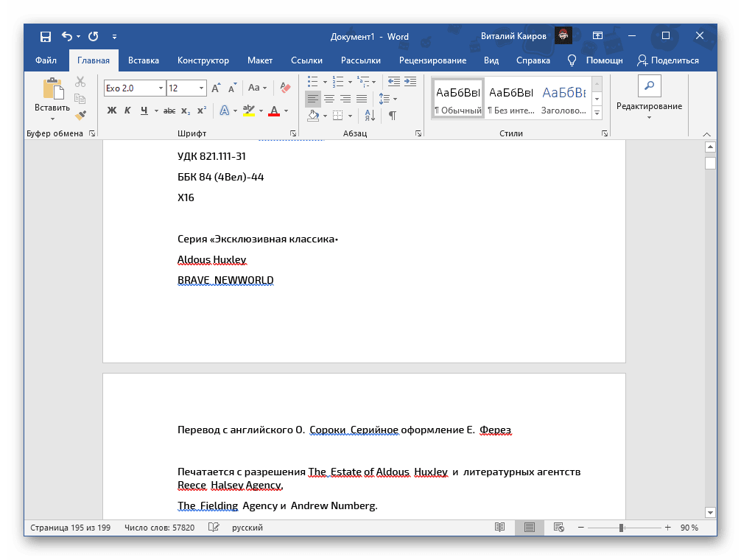
Task: Switch to Read Mode view icon
Action: (499, 528)
